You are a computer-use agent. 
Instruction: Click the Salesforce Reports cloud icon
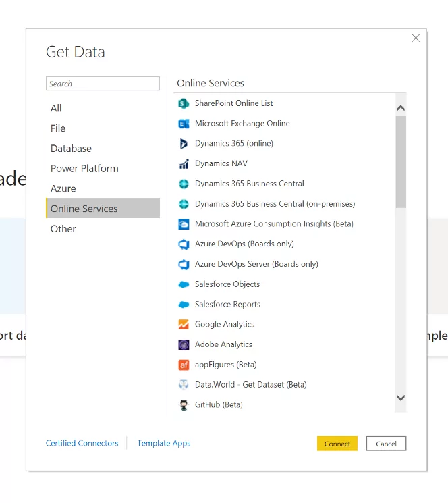point(184,305)
